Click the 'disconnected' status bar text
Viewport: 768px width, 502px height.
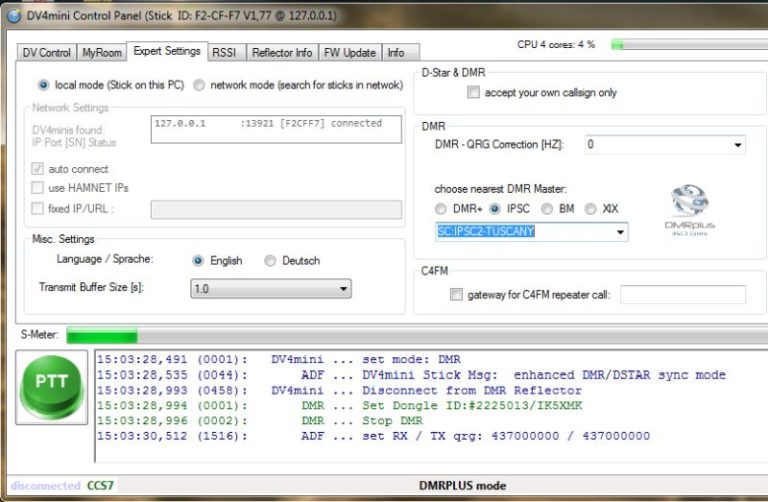46,485
